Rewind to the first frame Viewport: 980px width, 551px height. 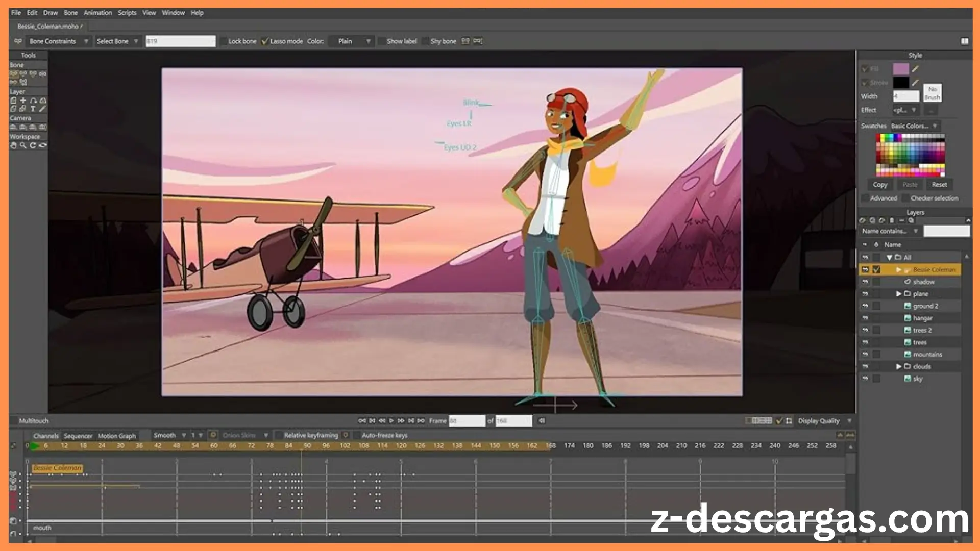(362, 421)
